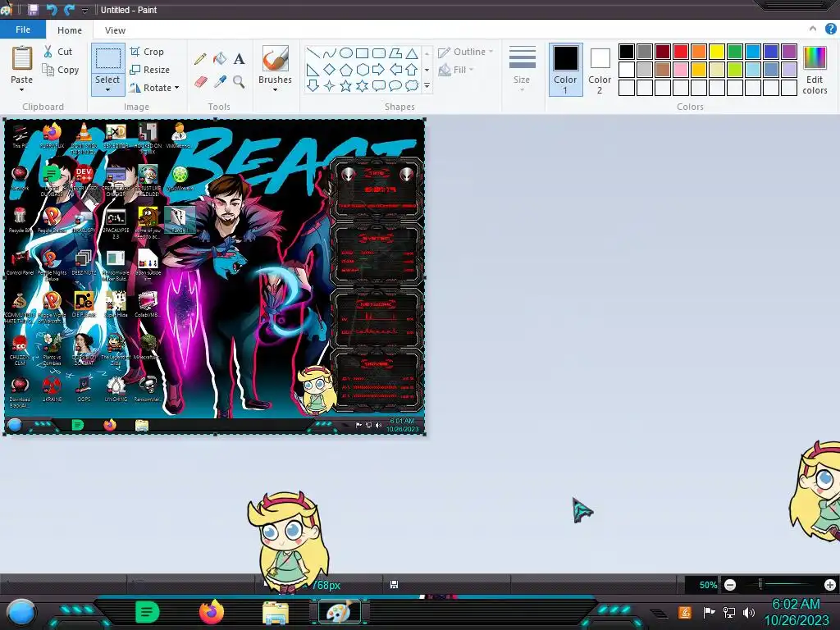Open File Explorer from the taskbar

tap(276, 613)
